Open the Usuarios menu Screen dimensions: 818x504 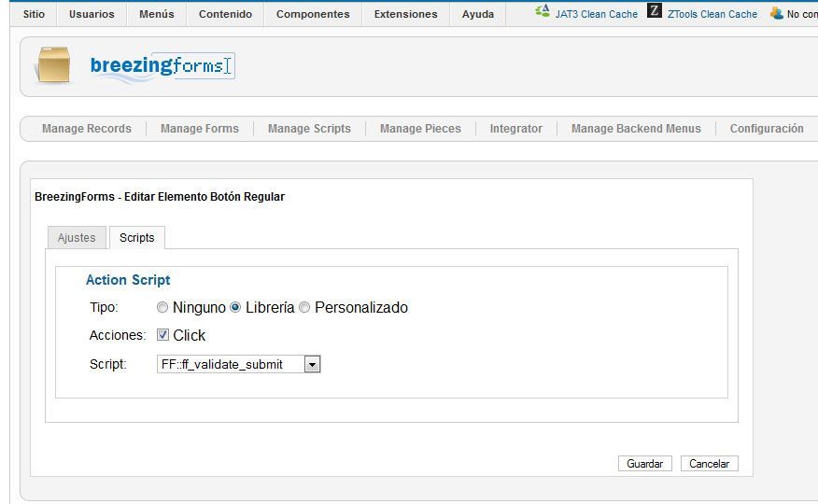coord(92,14)
